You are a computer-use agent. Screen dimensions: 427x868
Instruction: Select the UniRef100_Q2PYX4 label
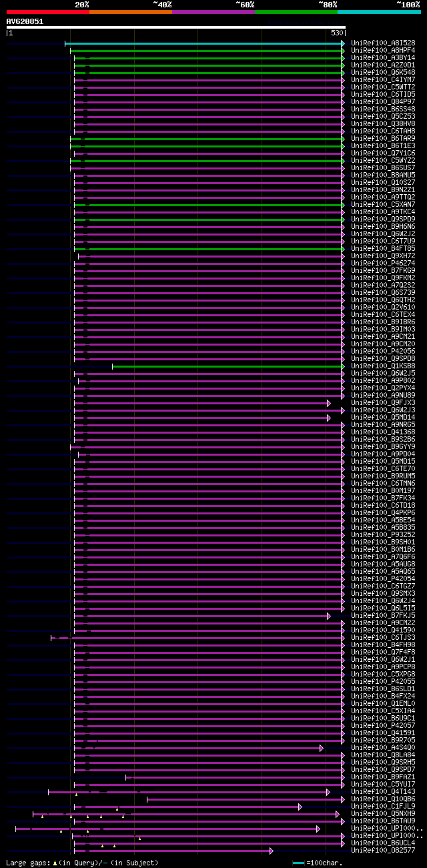[x=383, y=388]
